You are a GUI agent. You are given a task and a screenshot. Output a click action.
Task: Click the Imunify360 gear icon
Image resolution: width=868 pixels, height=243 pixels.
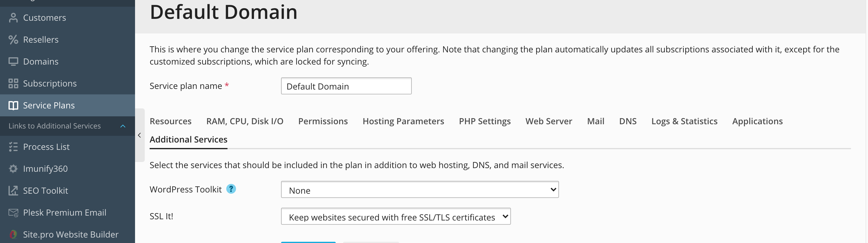coord(13,169)
